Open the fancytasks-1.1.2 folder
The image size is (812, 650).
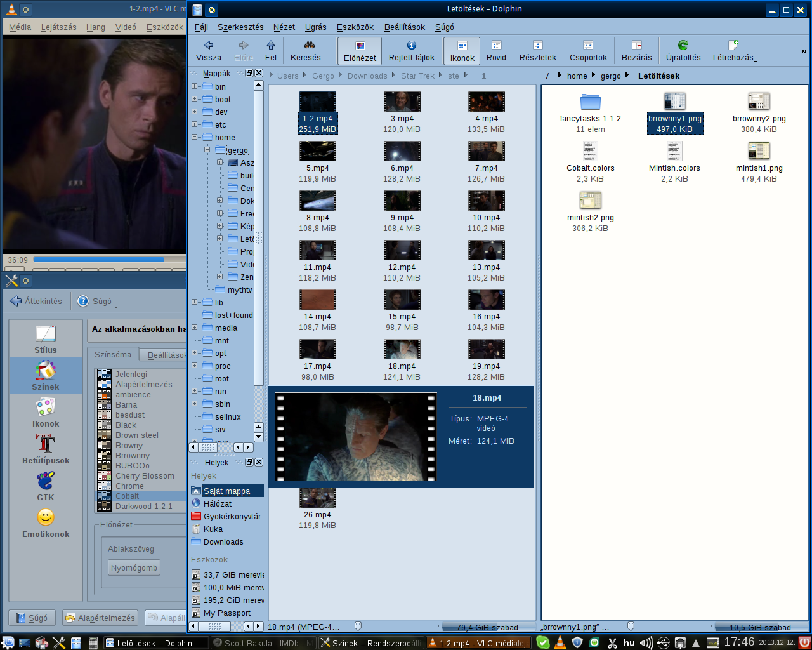pyautogui.click(x=591, y=114)
